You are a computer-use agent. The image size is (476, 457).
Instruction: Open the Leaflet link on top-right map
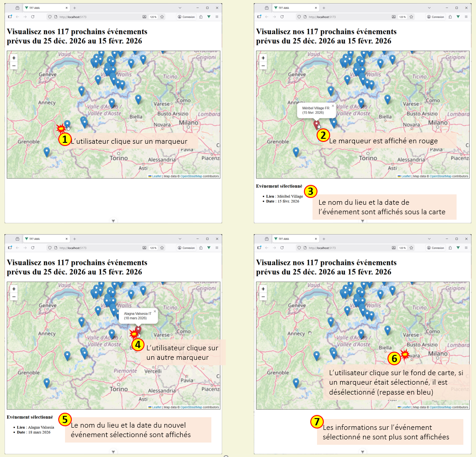click(x=406, y=176)
